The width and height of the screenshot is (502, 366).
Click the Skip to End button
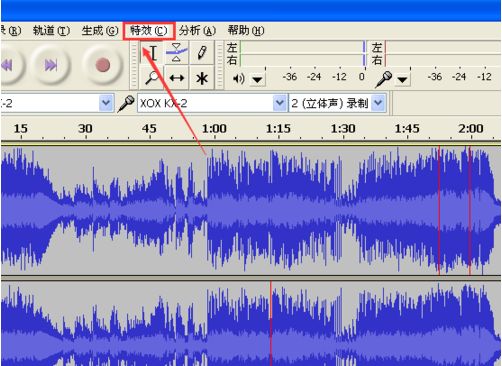point(51,65)
